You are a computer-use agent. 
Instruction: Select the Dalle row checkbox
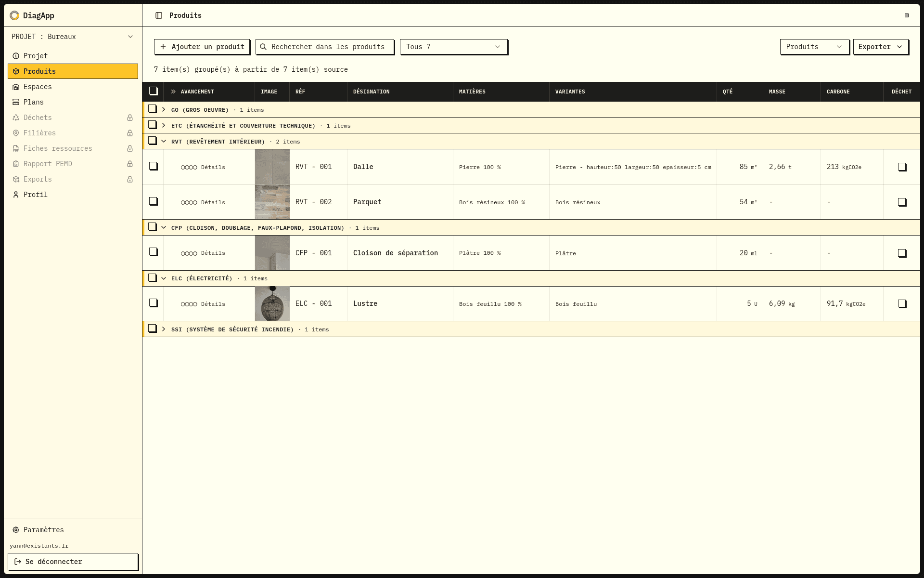coord(154,166)
